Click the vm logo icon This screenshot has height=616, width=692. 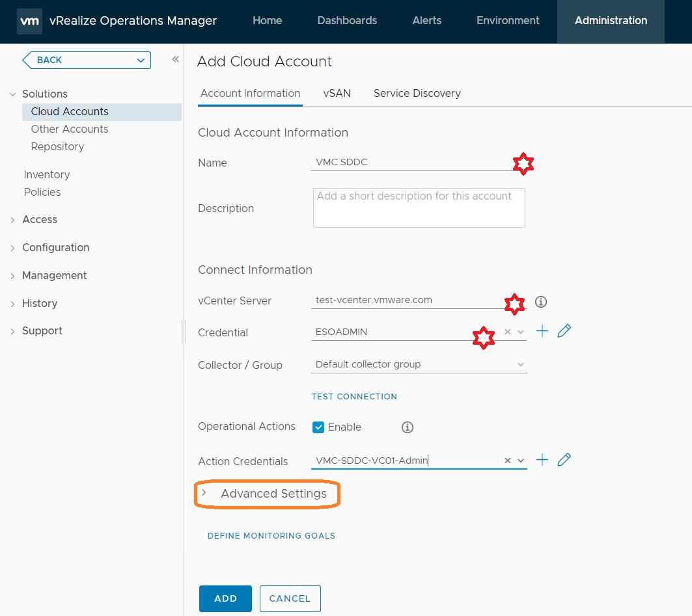coord(29,21)
